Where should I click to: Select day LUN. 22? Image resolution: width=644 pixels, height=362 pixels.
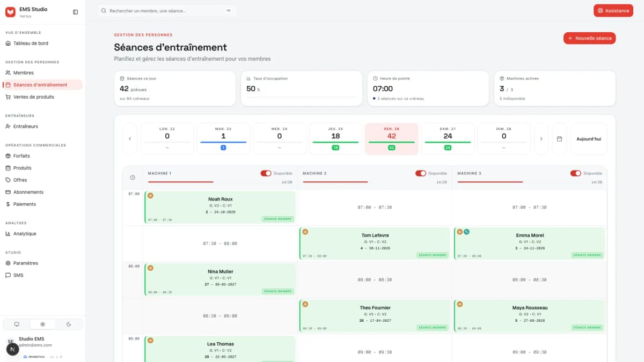[x=167, y=139]
